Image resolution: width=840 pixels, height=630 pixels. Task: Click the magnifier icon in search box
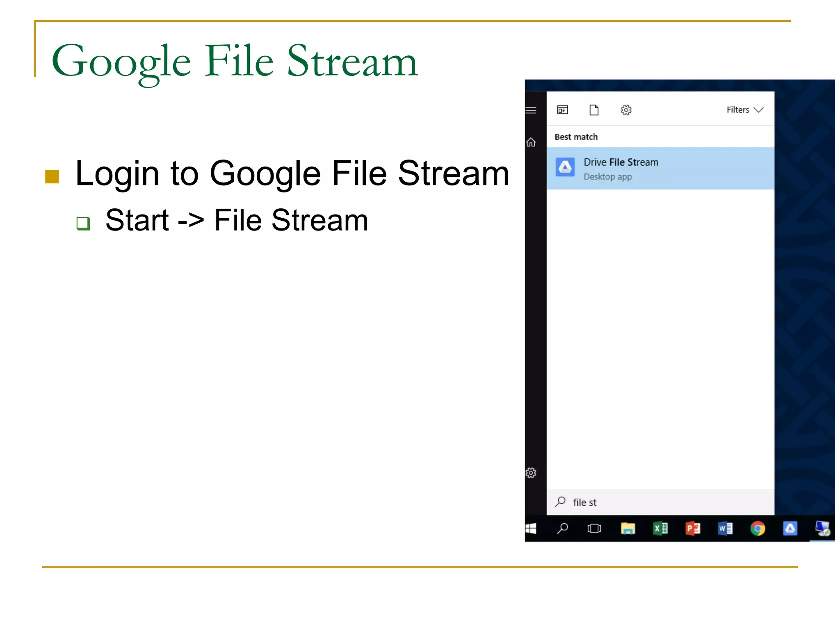(560, 502)
